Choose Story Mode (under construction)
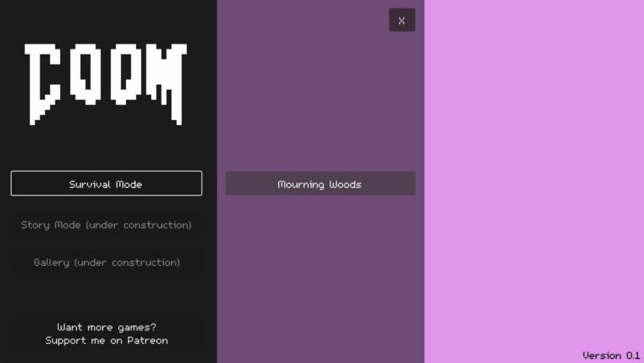 [x=106, y=225]
